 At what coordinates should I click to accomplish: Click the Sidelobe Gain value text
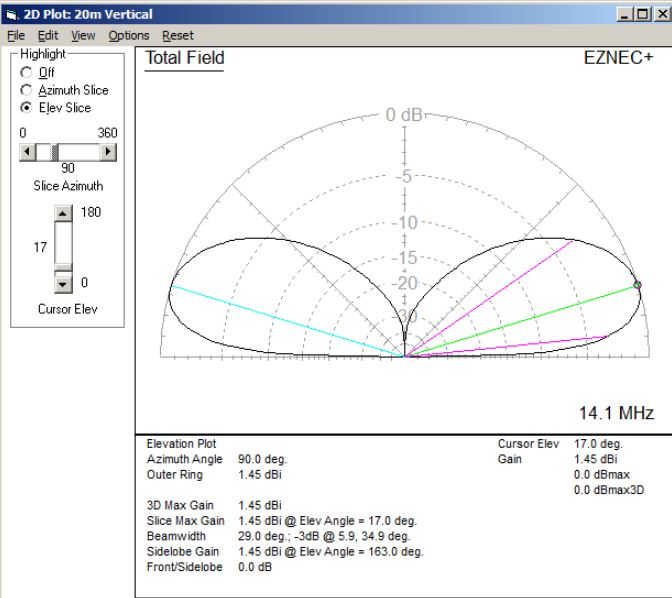point(330,552)
